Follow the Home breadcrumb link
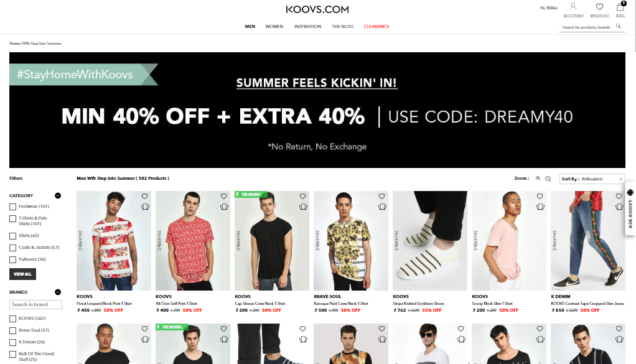This screenshot has width=636, height=364. [14, 44]
